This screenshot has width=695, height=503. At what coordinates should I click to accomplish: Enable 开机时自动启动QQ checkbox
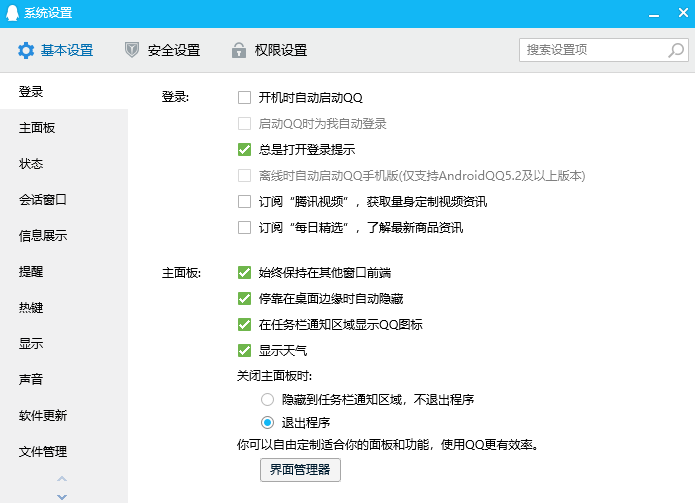(244, 97)
